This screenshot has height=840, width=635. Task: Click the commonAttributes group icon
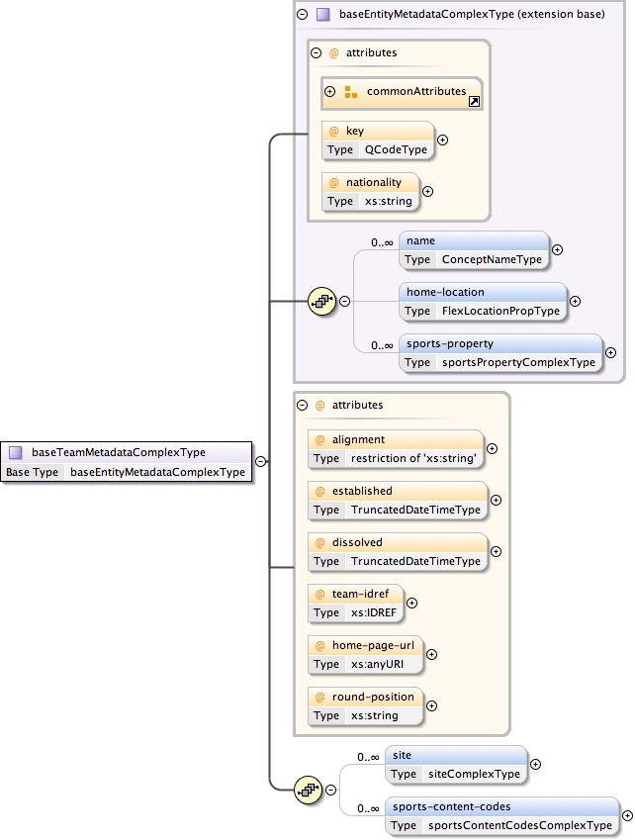[350, 92]
